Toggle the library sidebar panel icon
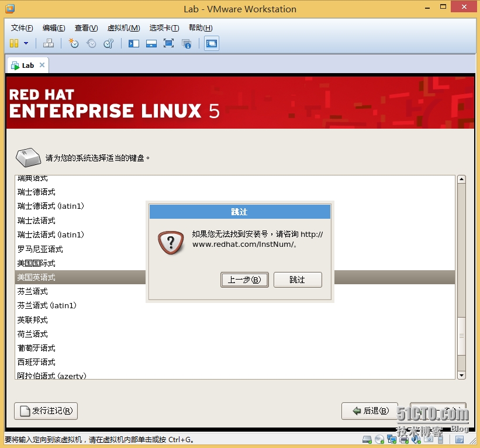Viewport: 480px width, 448px height. (134, 43)
